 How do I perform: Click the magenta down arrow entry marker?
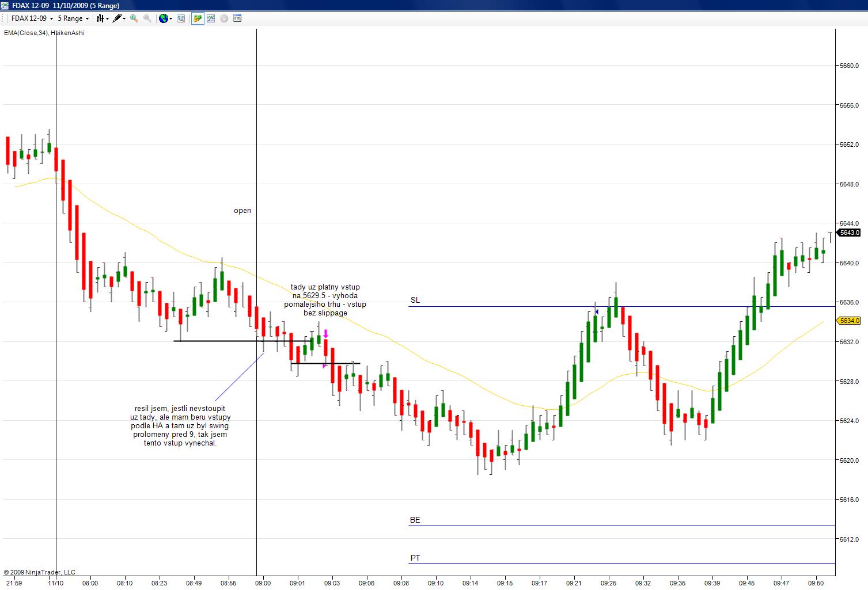326,333
